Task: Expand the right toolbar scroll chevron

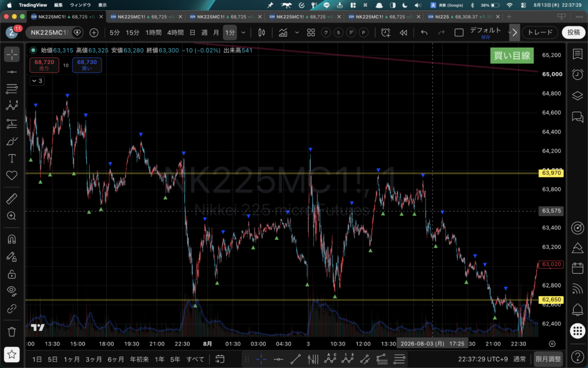Action: [514, 33]
